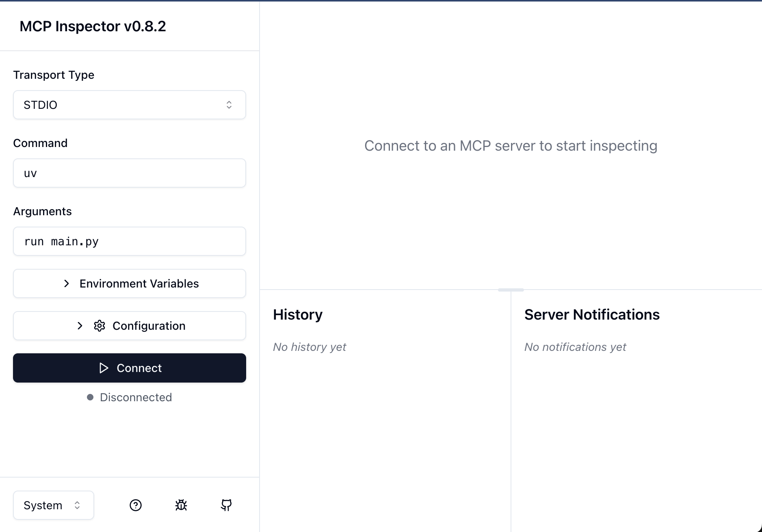Click the Server Notifications heading
Screen dimensions: 762x532
(592, 315)
